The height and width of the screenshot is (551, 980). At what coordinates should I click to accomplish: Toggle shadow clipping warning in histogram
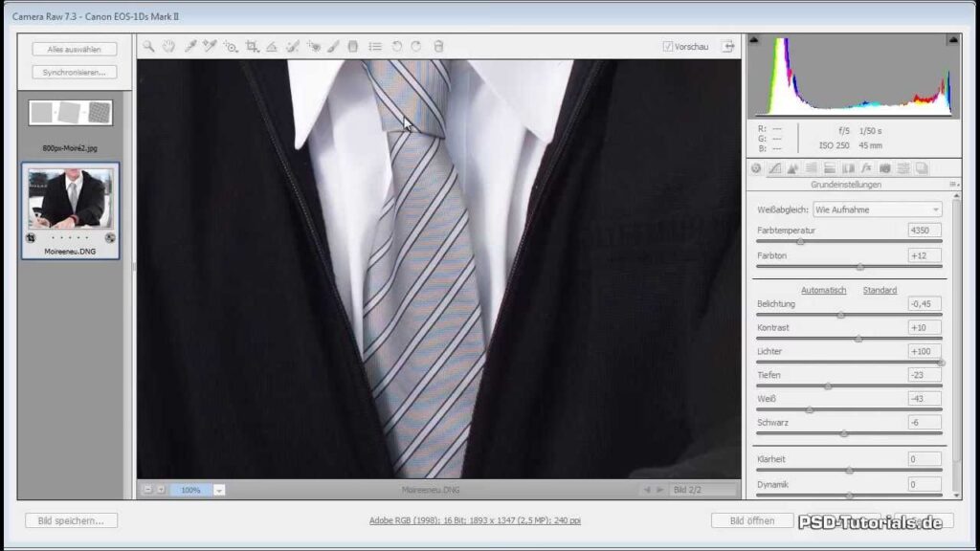click(754, 41)
